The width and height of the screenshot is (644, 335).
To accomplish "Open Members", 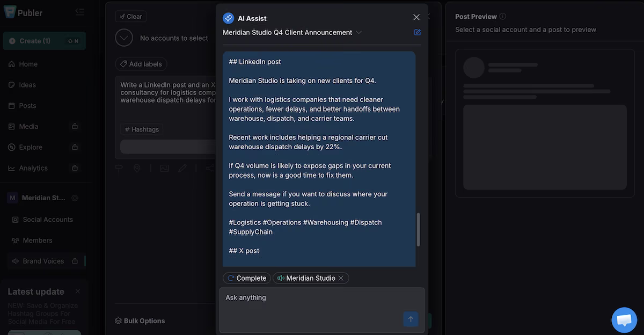I will tap(38, 241).
